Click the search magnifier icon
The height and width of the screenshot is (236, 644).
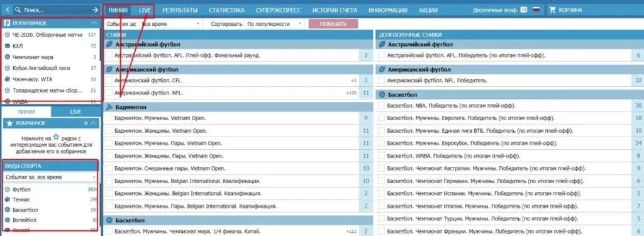[x=18, y=10]
